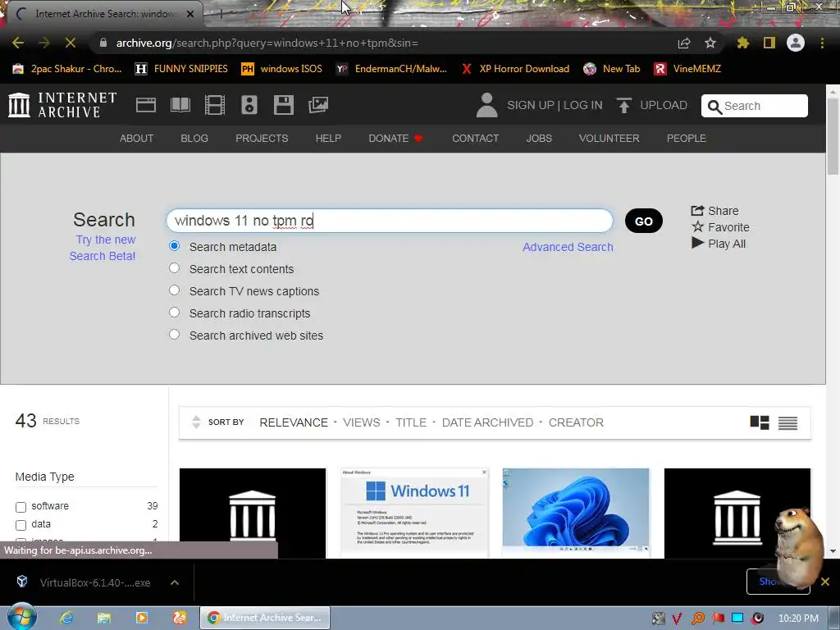Open the PROJECTS menu item
The image size is (840, 630).
(262, 138)
